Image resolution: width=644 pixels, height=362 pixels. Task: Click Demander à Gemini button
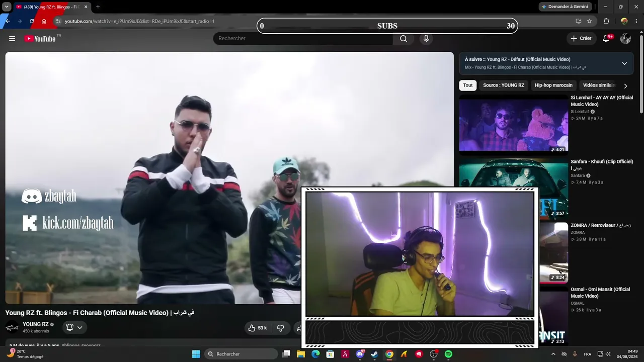[x=565, y=7]
